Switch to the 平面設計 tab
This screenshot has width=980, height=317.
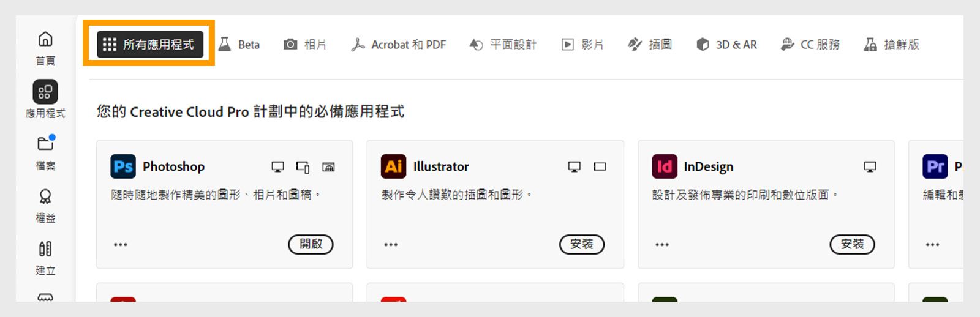[x=503, y=45]
